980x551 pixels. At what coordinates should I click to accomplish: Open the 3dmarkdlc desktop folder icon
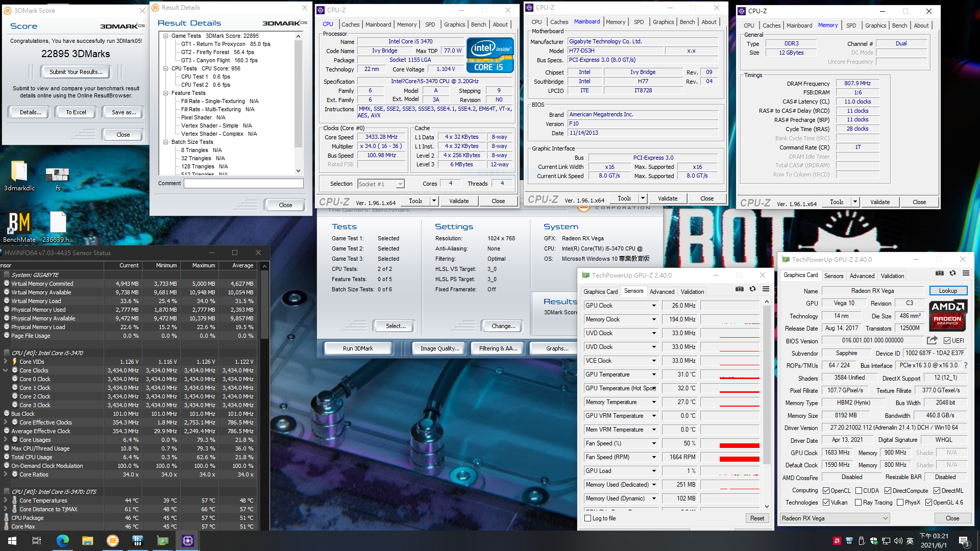coord(19,176)
